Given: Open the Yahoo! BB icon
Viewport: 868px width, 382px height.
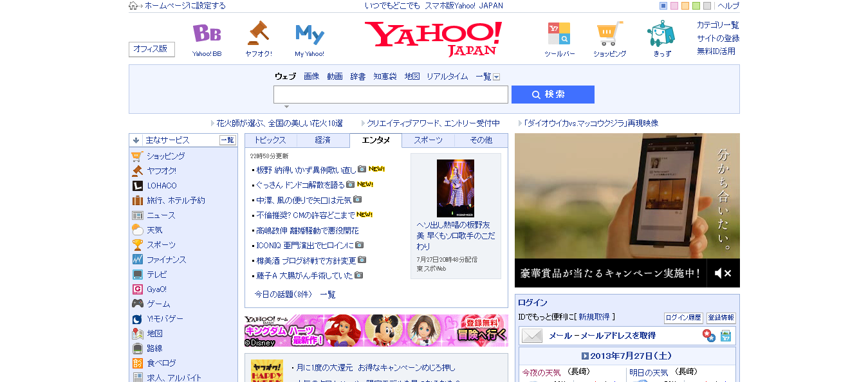Looking at the screenshot, I should tap(207, 33).
